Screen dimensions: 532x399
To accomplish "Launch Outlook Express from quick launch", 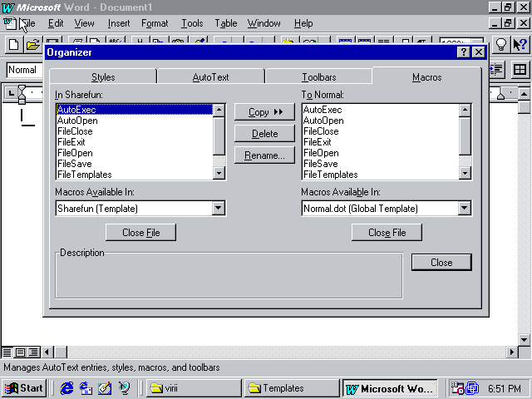I will (86, 388).
